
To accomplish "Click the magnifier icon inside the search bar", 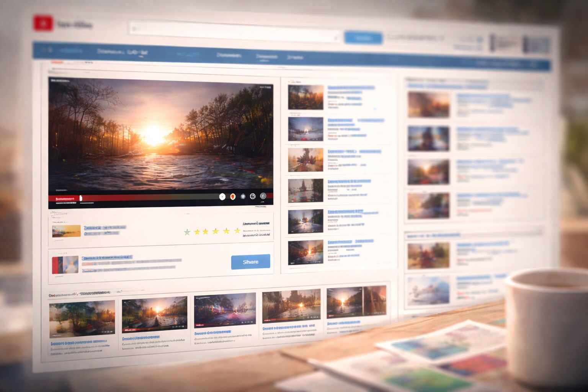I will (134, 28).
